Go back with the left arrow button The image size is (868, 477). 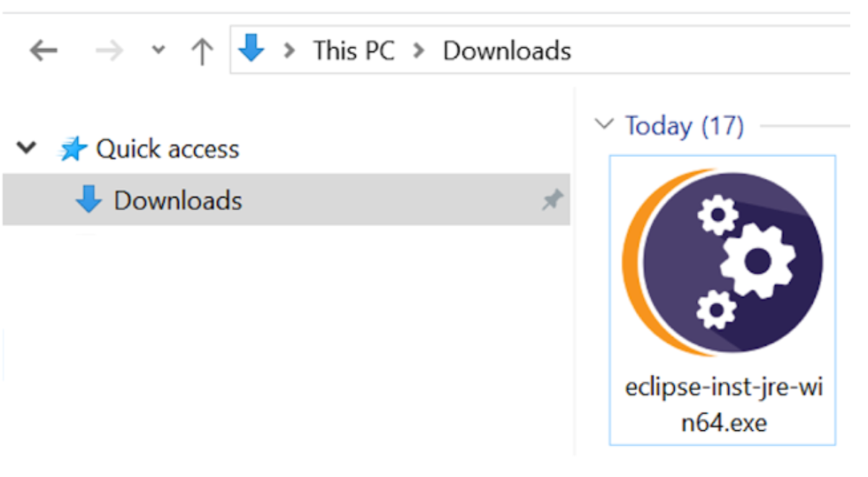click(43, 51)
